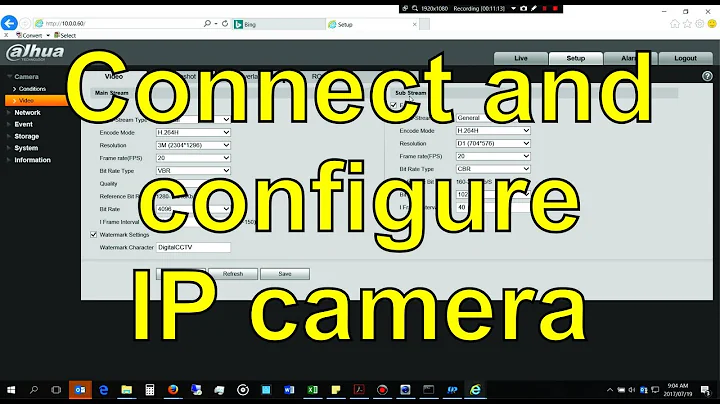The image size is (720, 404).
Task: Open Sub Stream Bit Rate Type CBR dropdown
Action: 493,169
